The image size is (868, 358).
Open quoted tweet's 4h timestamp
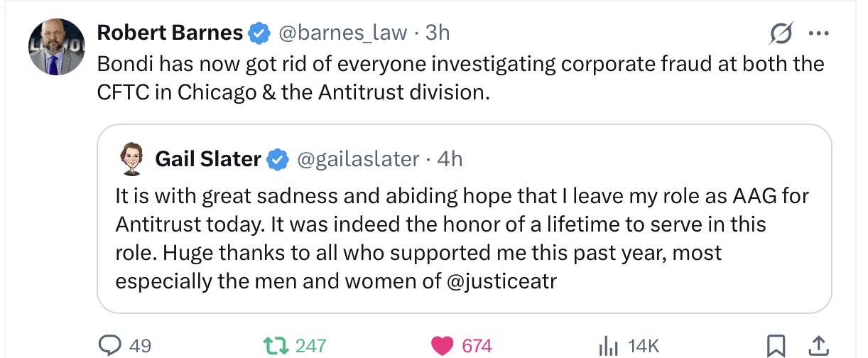450,159
